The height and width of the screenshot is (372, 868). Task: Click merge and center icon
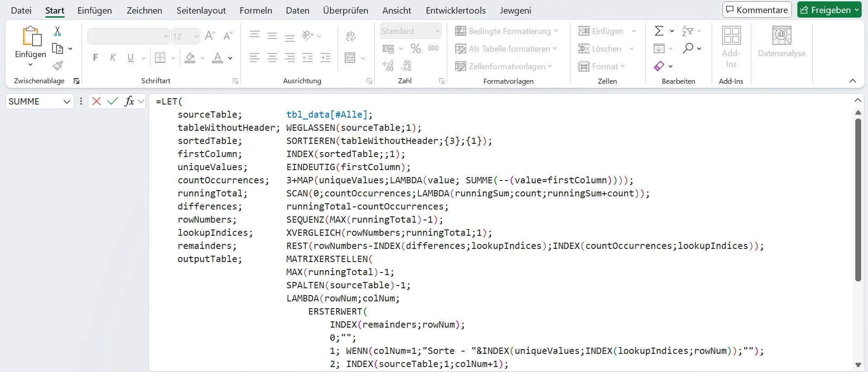pyautogui.click(x=350, y=57)
